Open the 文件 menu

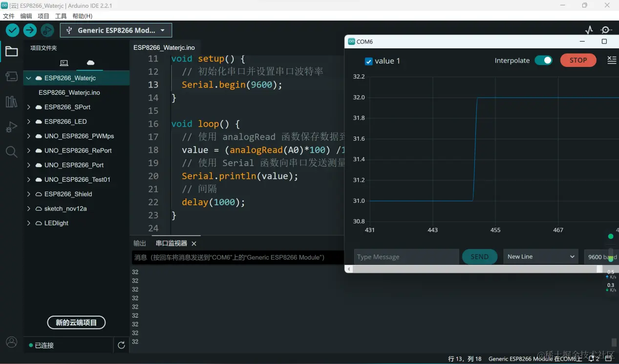tap(9, 16)
